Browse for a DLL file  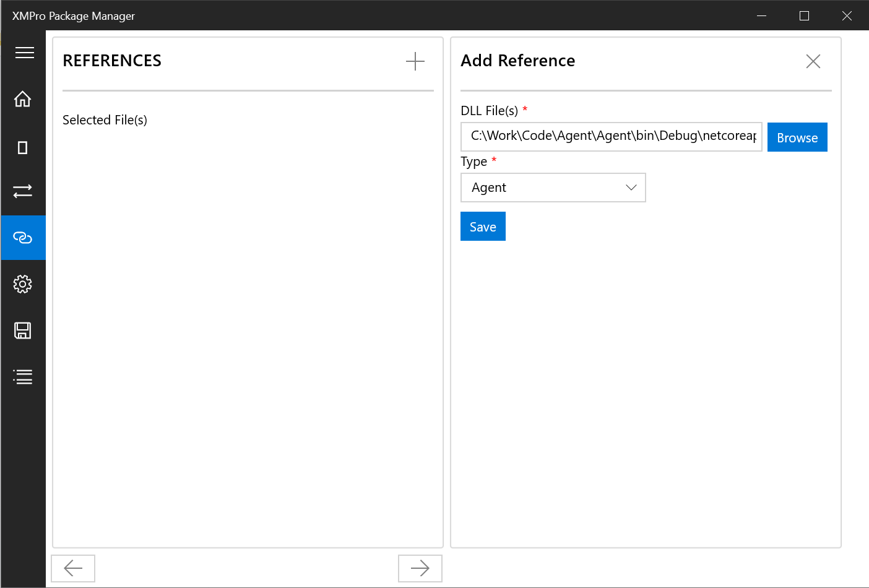pyautogui.click(x=797, y=137)
